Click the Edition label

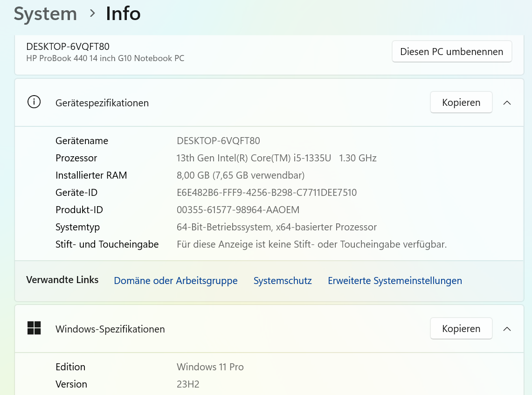(x=70, y=367)
